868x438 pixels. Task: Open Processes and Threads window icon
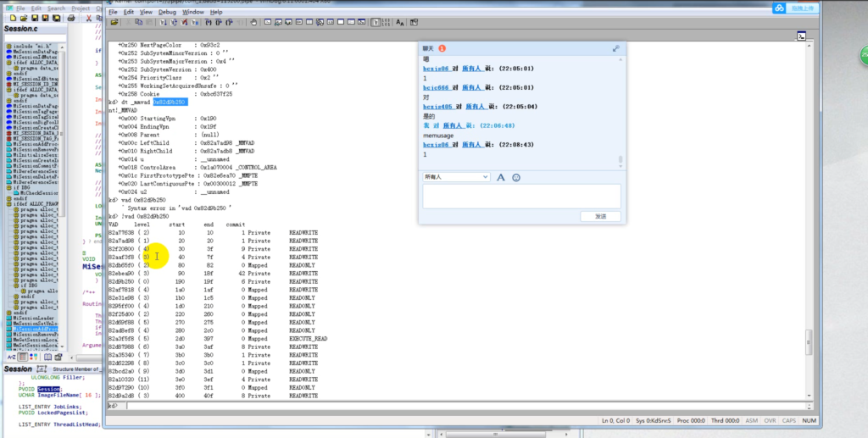click(351, 22)
